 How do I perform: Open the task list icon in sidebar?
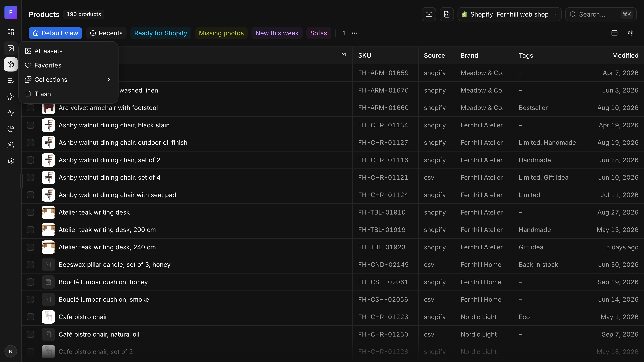click(x=10, y=80)
